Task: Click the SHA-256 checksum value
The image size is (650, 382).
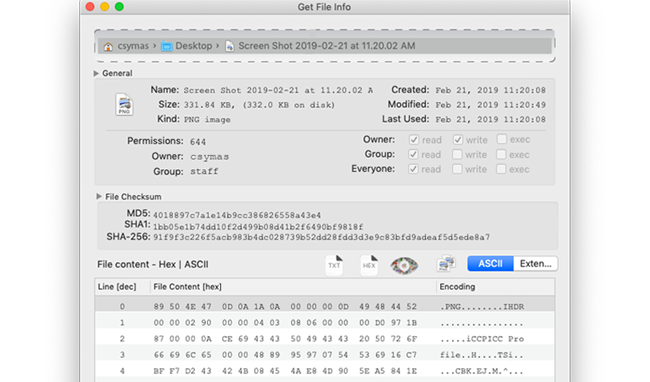Action: (x=321, y=237)
